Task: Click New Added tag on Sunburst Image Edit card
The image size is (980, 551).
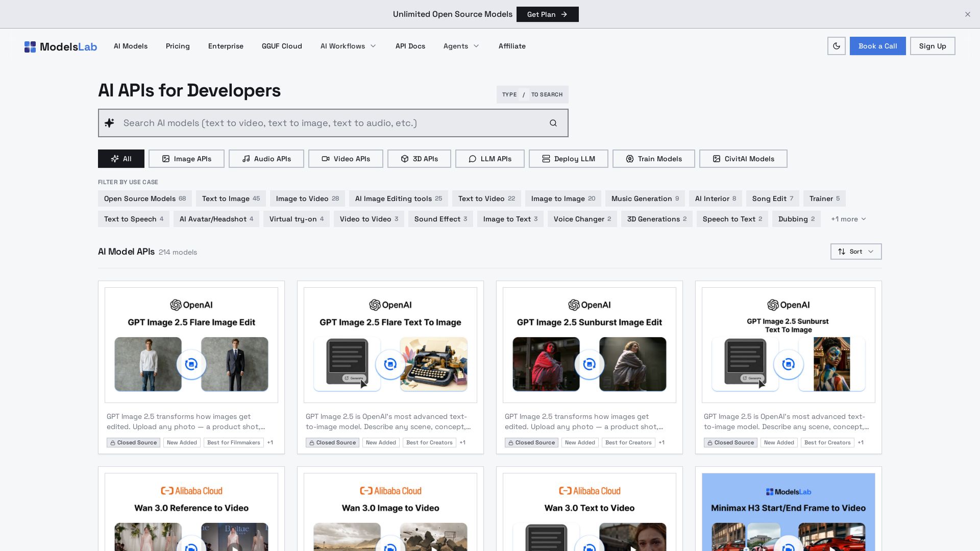Action: pyautogui.click(x=580, y=443)
